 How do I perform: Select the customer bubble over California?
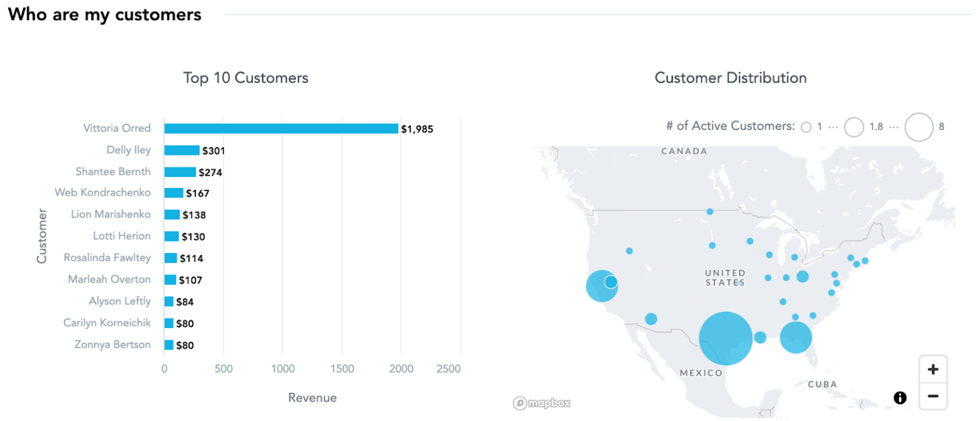[x=601, y=285]
